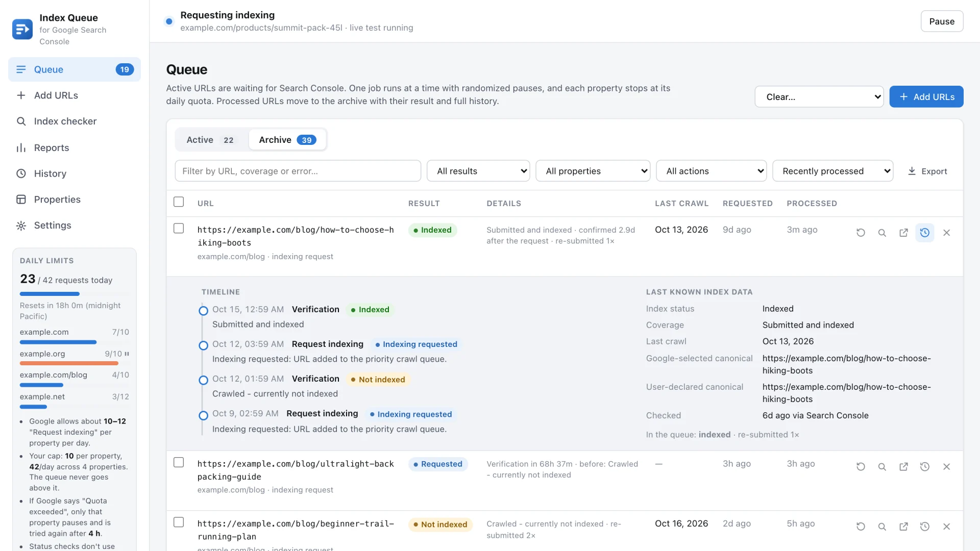Focus the Filter by URL search field

click(298, 171)
